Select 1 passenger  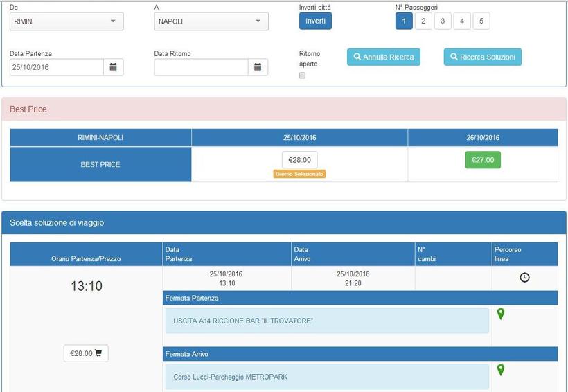pos(404,21)
